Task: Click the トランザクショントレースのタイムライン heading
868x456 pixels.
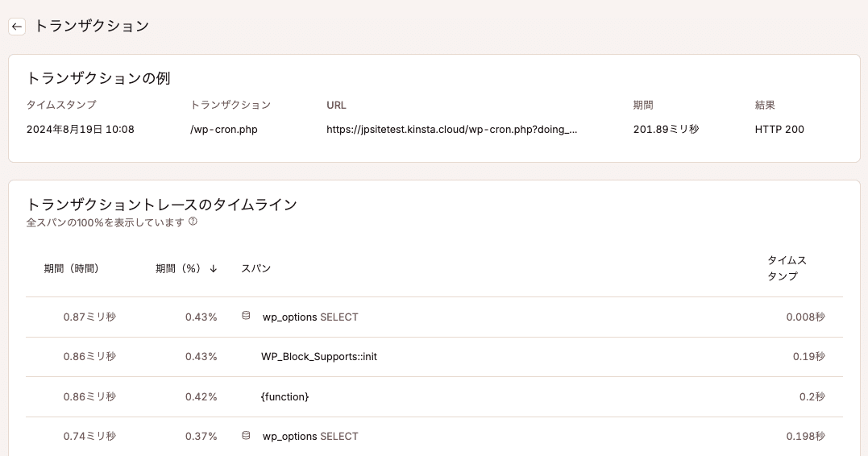Action: point(162,205)
